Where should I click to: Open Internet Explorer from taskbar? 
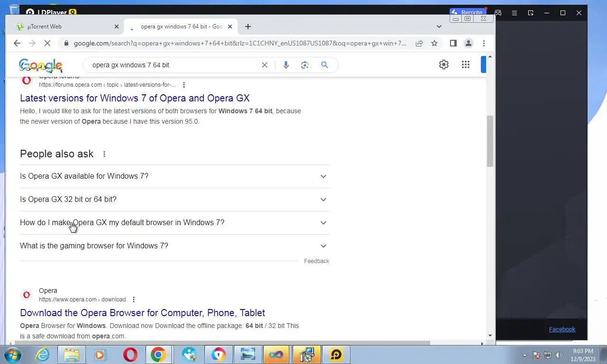pos(43,355)
